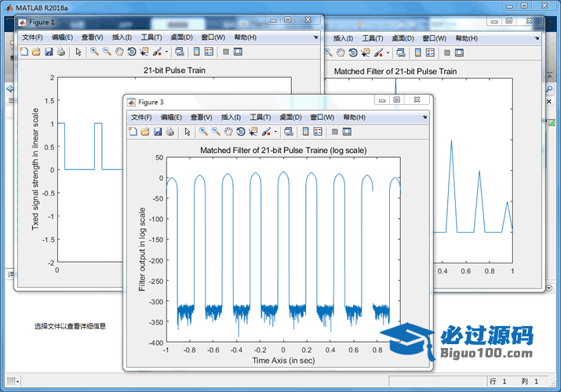
Task: Select Edit Plot arrow in Figure 1
Action: pos(78,52)
